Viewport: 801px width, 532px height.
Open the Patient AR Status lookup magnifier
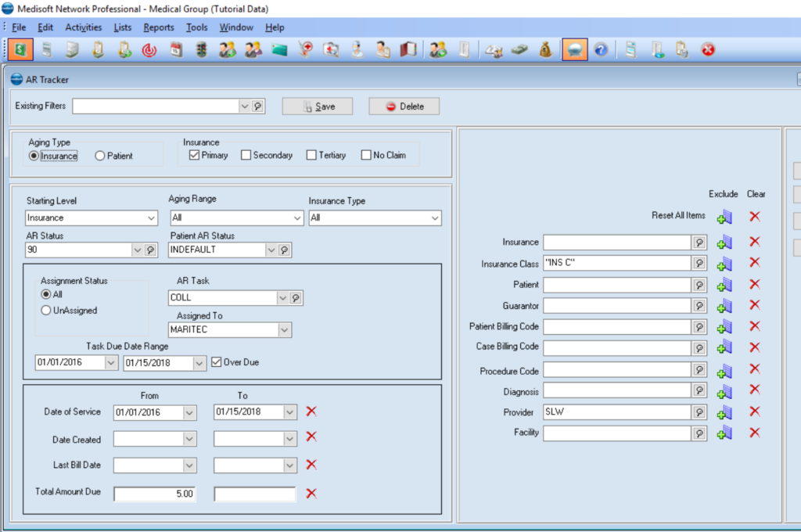coord(285,250)
